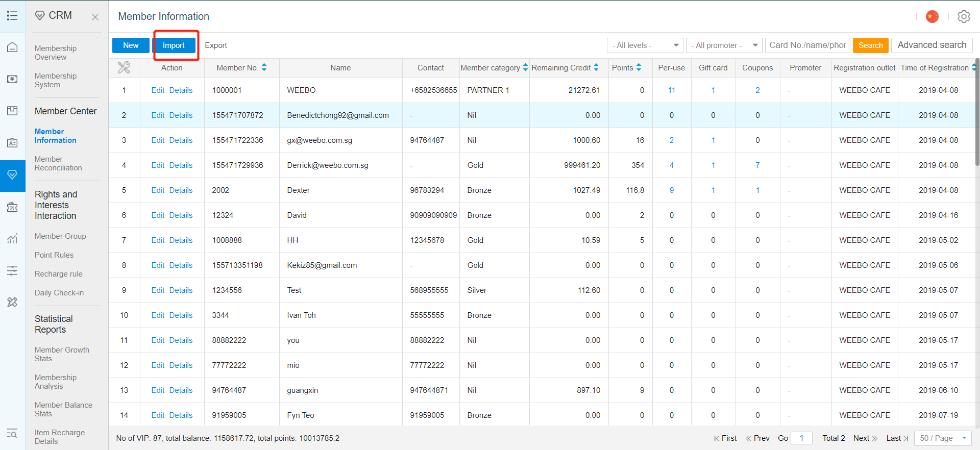Sort by Remaining Credit arrows
Viewport: 980px width, 450px height.
(596, 67)
